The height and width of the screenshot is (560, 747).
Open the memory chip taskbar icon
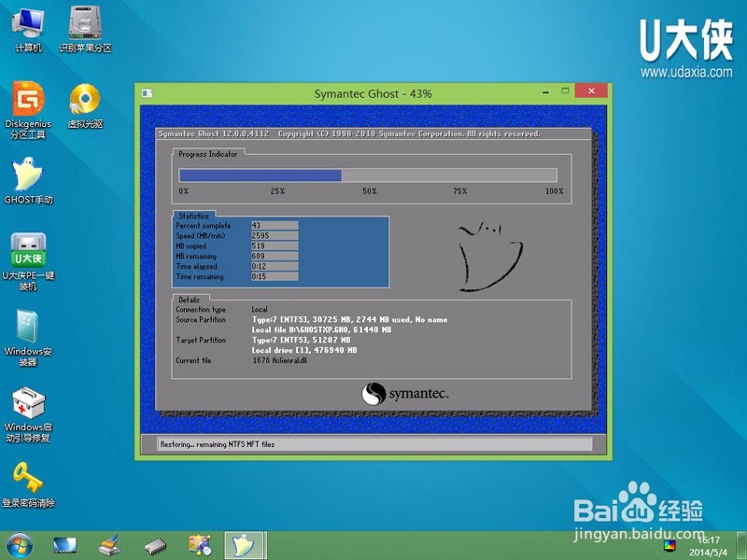pyautogui.click(x=155, y=547)
